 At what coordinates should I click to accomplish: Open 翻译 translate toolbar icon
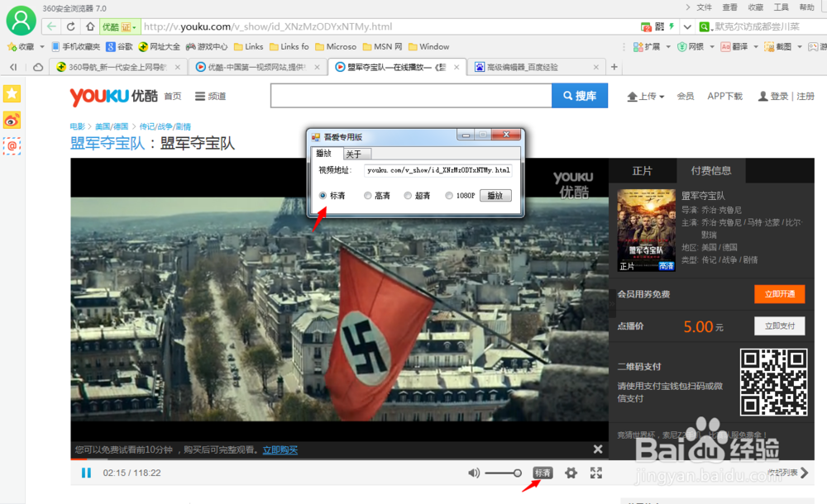click(x=734, y=46)
